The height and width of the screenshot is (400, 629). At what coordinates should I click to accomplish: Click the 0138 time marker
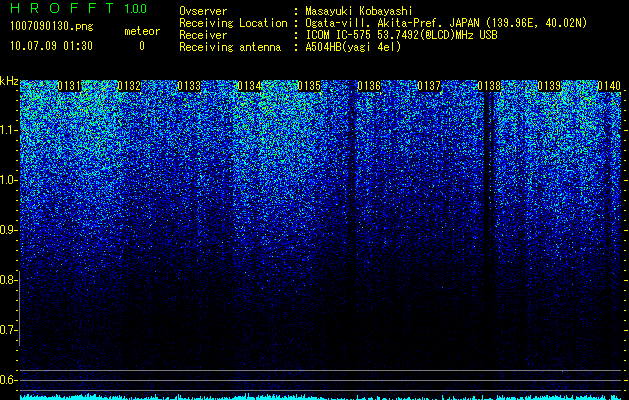tap(489, 86)
